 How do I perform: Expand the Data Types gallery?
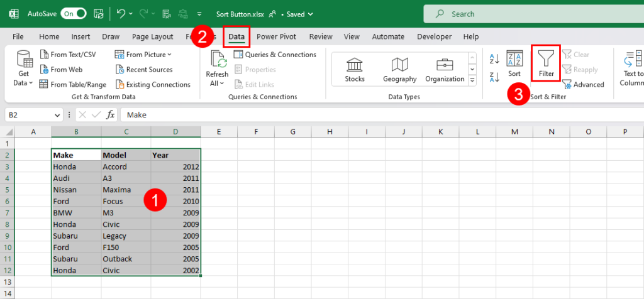tap(472, 80)
